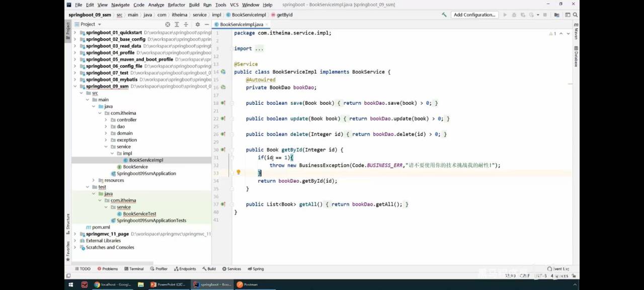Select pom.xml in project tree
This screenshot has height=290, width=644.
click(x=101, y=227)
